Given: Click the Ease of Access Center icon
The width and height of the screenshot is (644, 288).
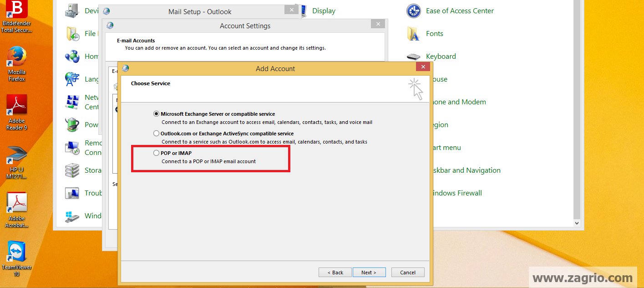Looking at the screenshot, I should [413, 11].
